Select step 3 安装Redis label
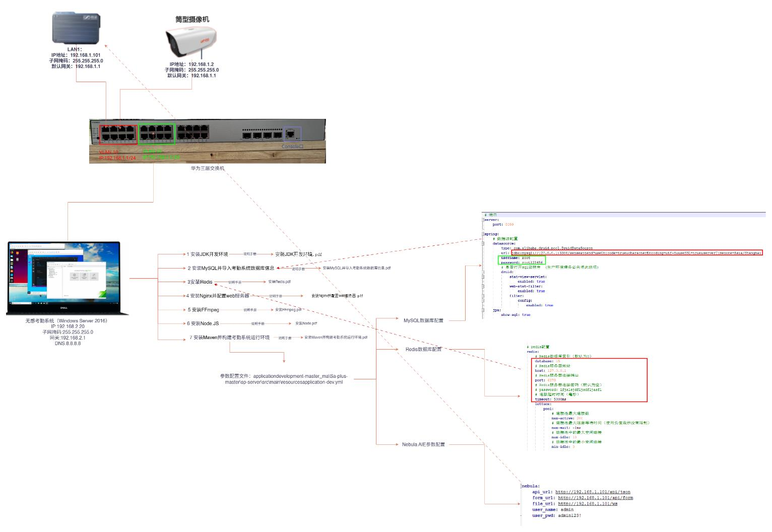772x532 pixels. 200,282
